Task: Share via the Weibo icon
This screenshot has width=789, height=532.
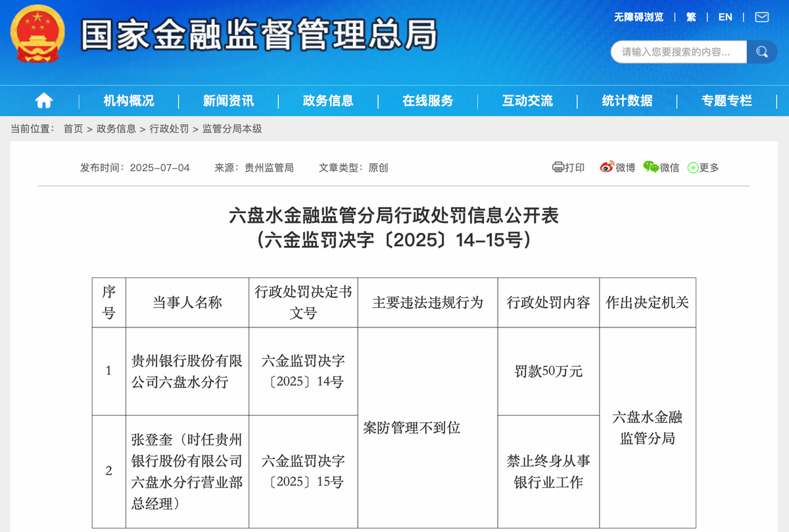Action: tap(607, 167)
